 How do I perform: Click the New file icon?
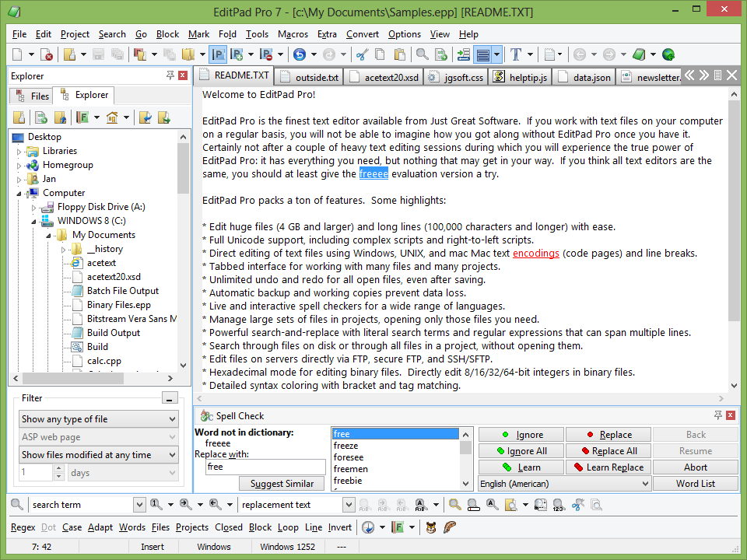coord(17,54)
